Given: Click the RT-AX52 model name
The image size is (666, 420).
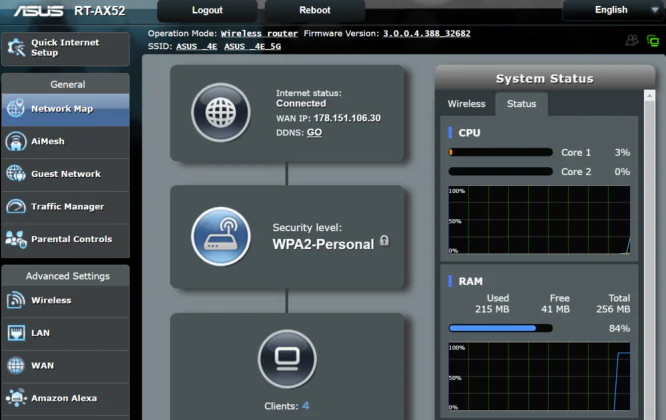Looking at the screenshot, I should 100,11.
